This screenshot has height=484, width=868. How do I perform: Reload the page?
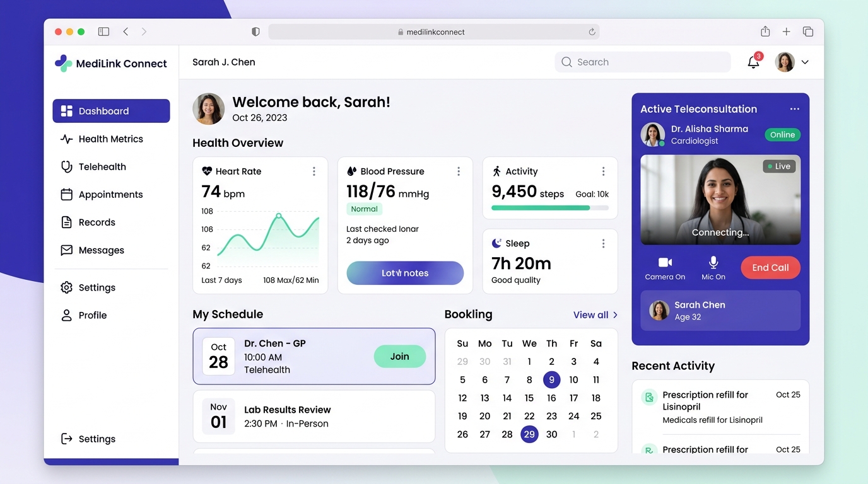click(x=592, y=32)
